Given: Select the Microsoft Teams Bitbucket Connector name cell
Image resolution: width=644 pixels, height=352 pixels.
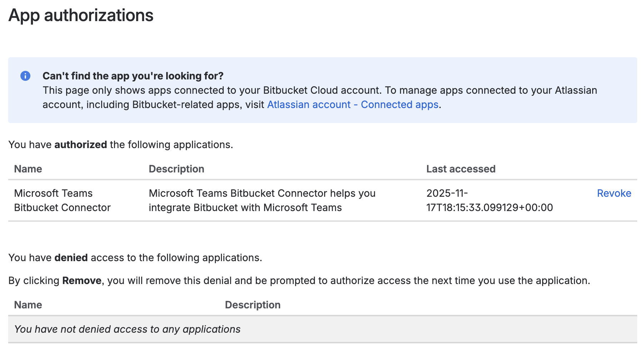Looking at the screenshot, I should coord(62,200).
